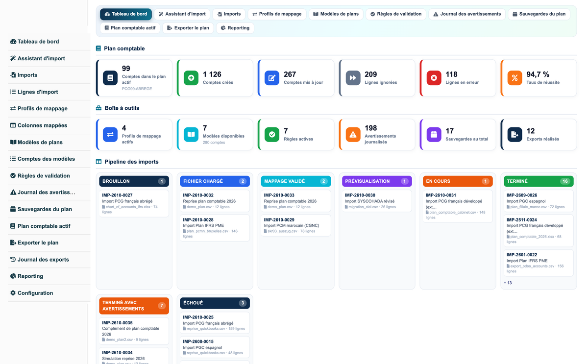The image size is (588, 364).
Task: Click the arrows icon for Profils de mappage actifs
Action: [x=110, y=134]
